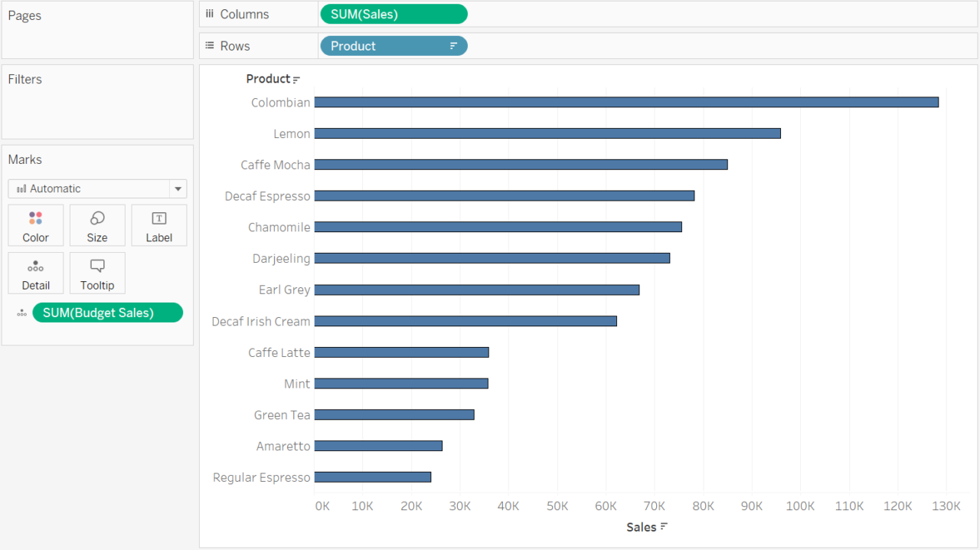Toggle sort order via the Sales axis sort icon
The image size is (980, 550).
pos(665,527)
